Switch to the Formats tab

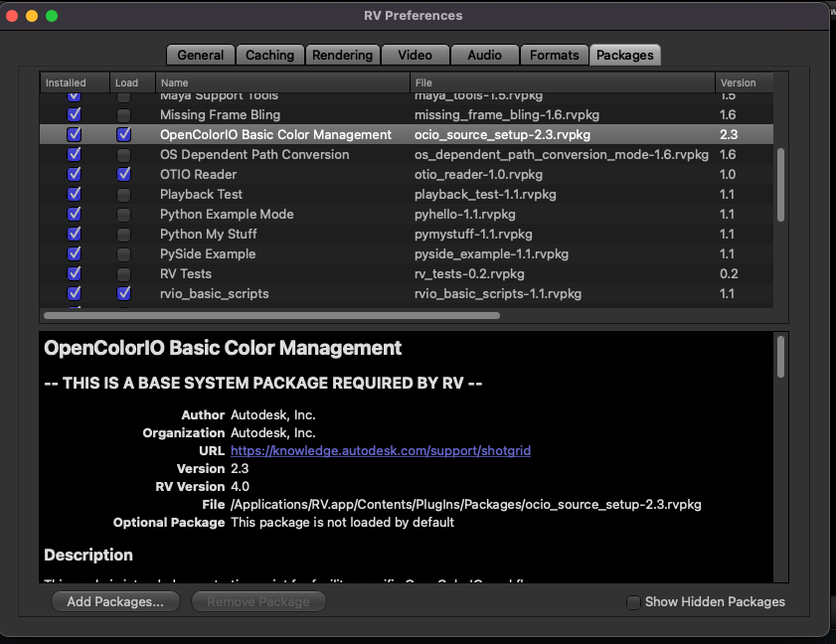(555, 55)
